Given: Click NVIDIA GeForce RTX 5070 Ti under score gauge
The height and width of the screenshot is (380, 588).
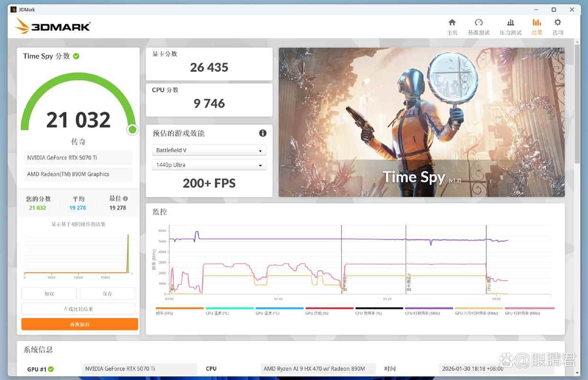Looking at the screenshot, I should click(x=79, y=158).
